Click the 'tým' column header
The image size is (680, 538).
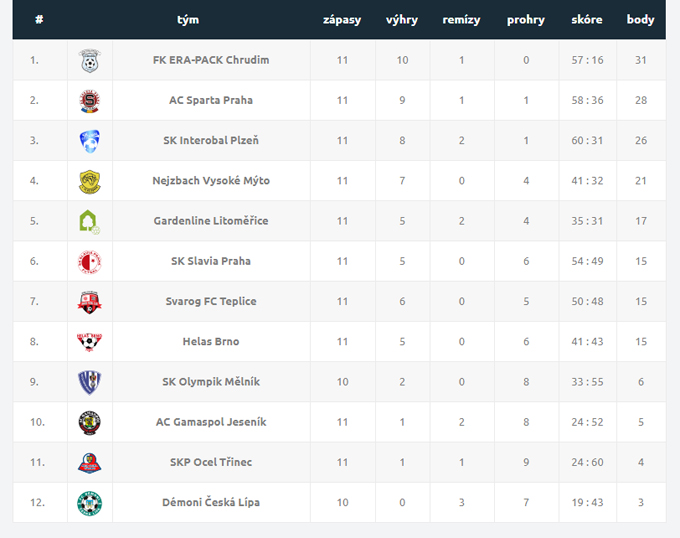[x=188, y=20]
